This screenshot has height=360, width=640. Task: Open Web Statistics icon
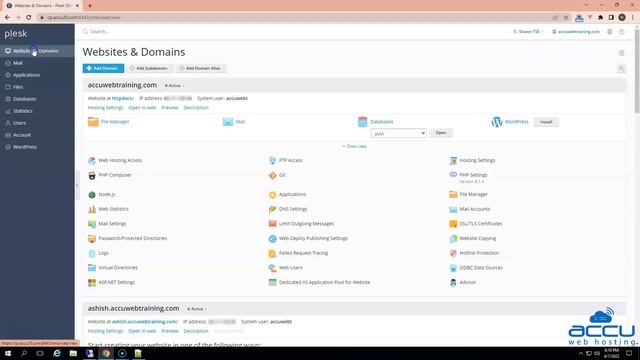pyautogui.click(x=92, y=209)
